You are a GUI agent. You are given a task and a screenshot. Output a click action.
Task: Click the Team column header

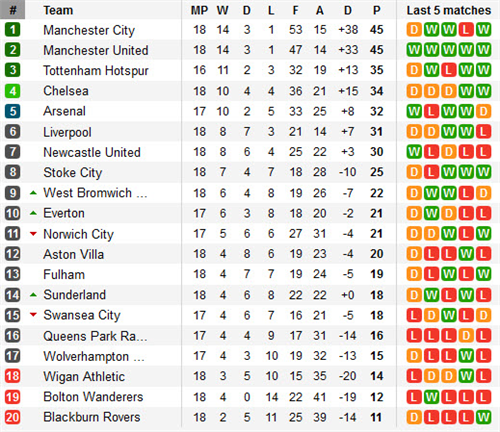58,10
